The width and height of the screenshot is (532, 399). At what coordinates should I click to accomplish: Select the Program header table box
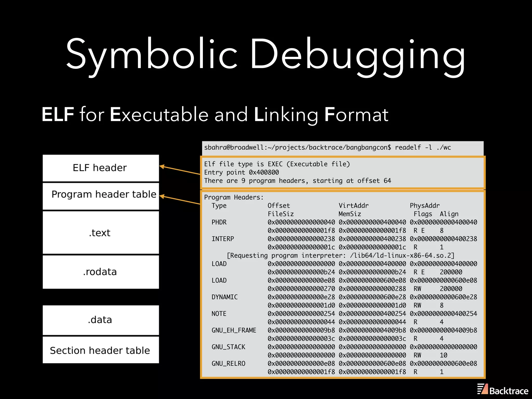(101, 196)
